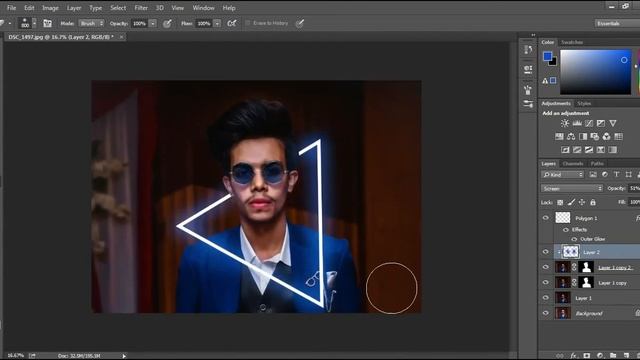Image resolution: width=640 pixels, height=360 pixels.
Task: Create a new group folder icon
Action: pos(613,356)
